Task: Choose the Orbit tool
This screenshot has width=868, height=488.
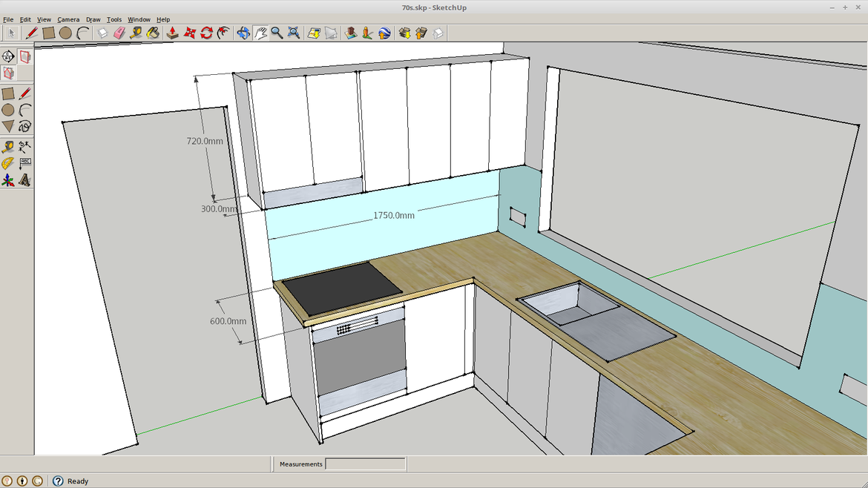Action: [243, 33]
